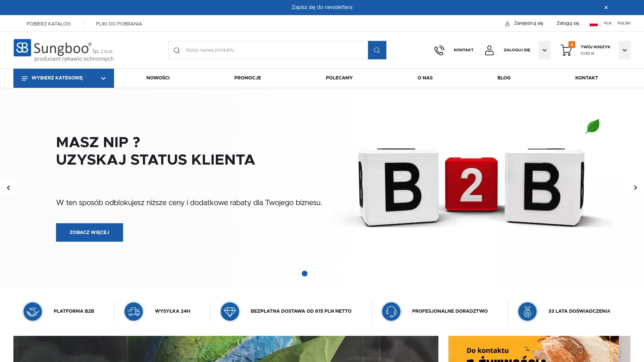
Task: Click the next slide arrow on the banner
Action: [636, 188]
